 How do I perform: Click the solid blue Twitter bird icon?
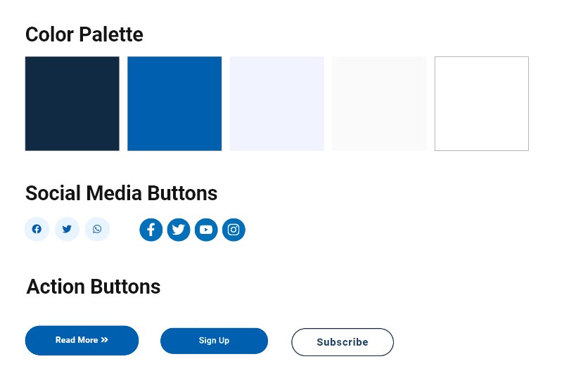tap(179, 230)
